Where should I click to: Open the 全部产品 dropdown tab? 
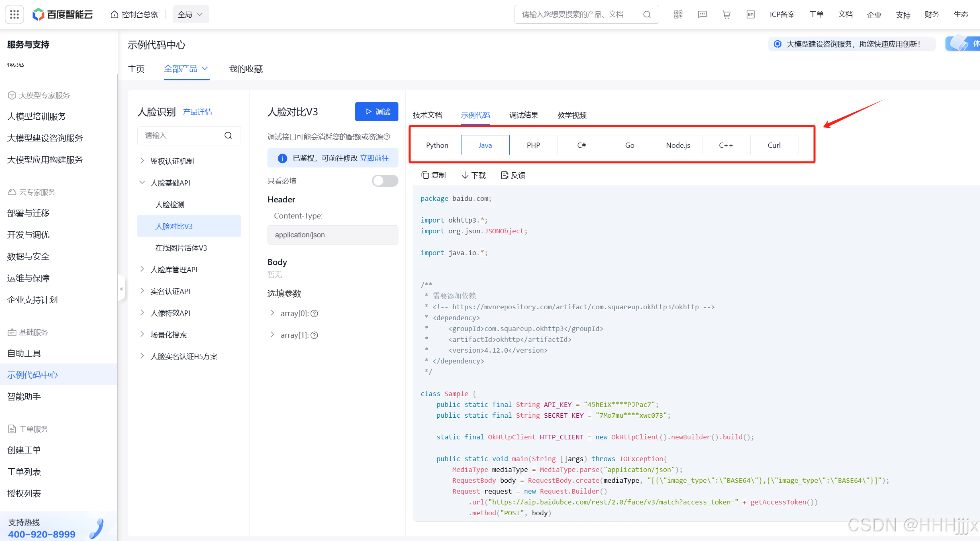coord(186,69)
